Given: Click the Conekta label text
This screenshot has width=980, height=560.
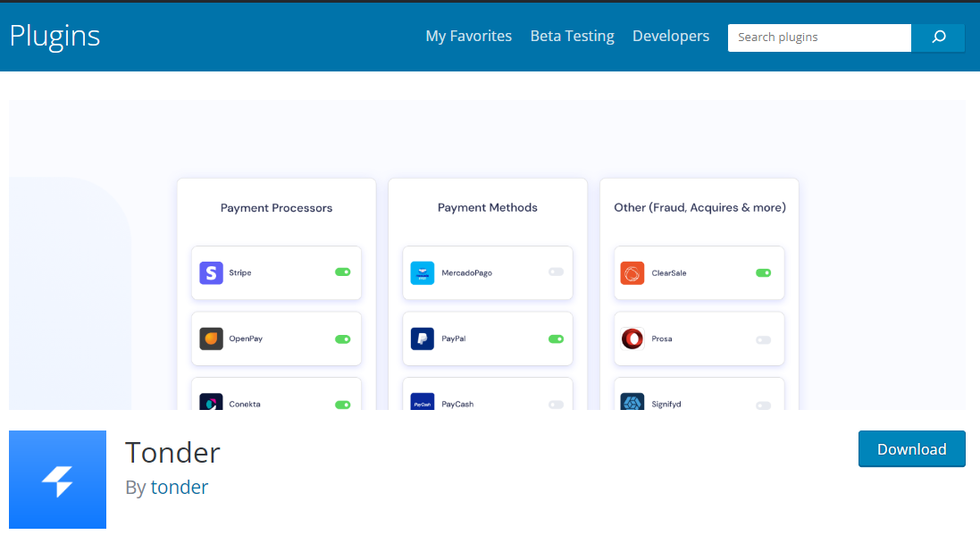Looking at the screenshot, I should pyautogui.click(x=245, y=405).
